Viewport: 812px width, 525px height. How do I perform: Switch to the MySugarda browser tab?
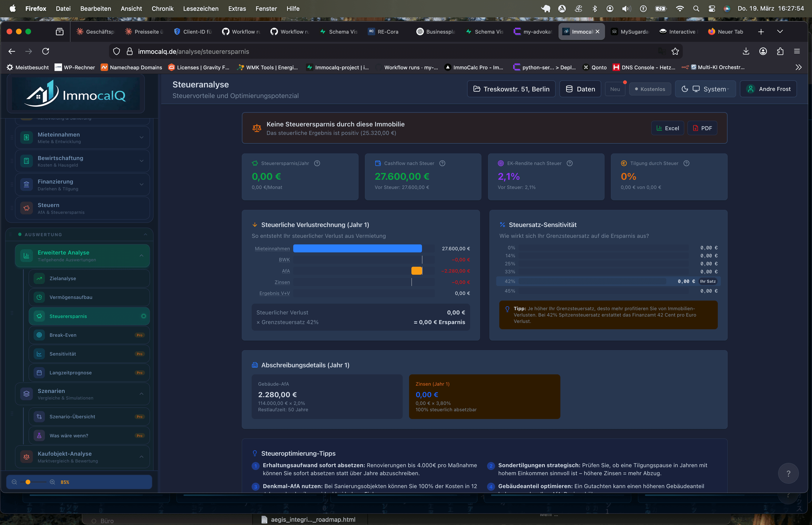(x=630, y=32)
